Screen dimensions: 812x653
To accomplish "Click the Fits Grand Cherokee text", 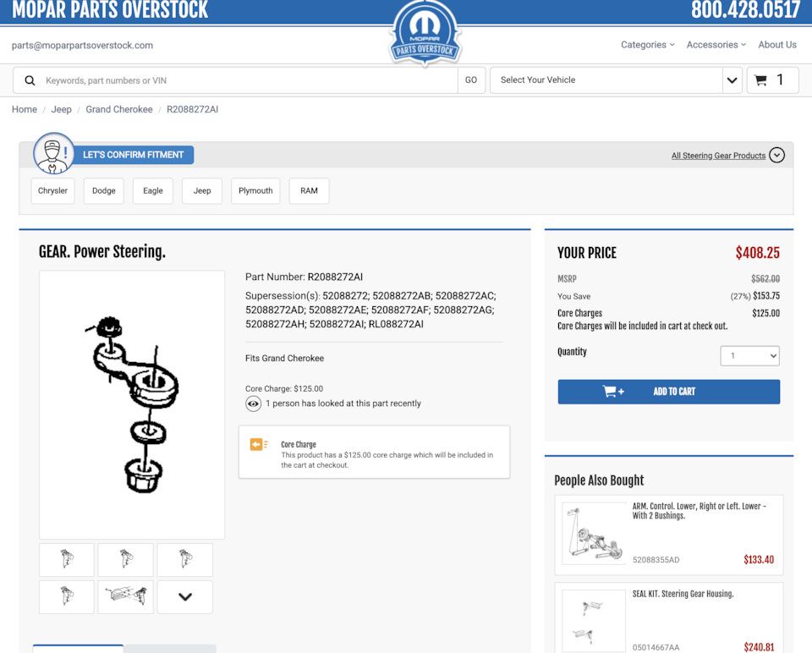I will tap(284, 359).
